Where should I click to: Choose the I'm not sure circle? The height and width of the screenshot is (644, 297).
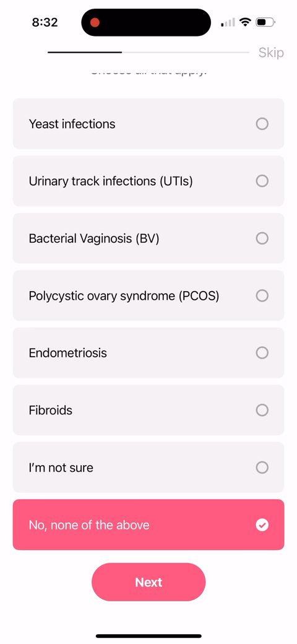point(262,468)
